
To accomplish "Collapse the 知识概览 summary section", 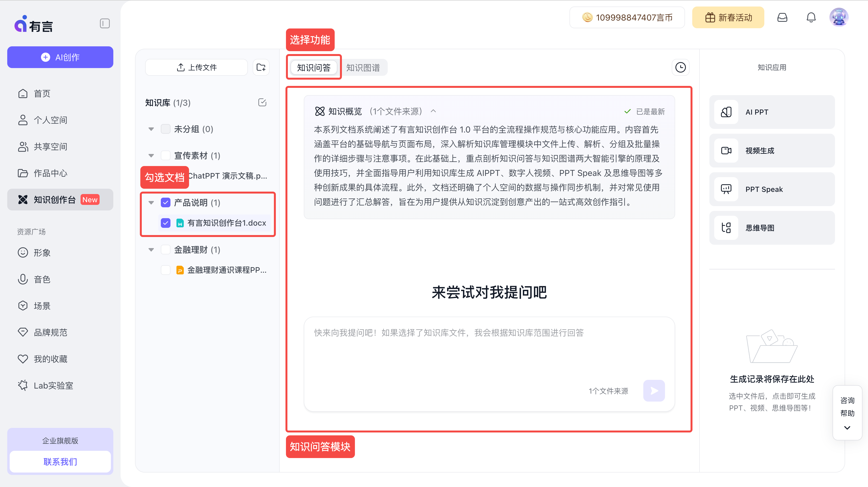I will (x=433, y=111).
